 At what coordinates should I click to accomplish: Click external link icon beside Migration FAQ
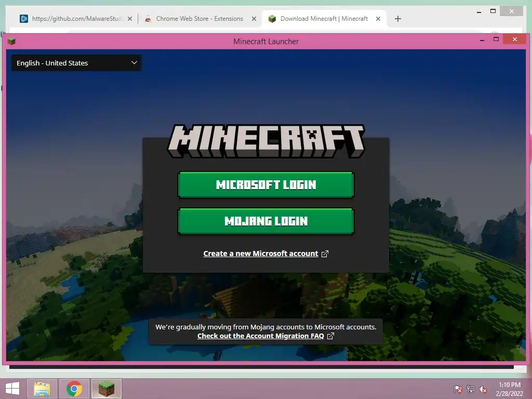(x=330, y=336)
